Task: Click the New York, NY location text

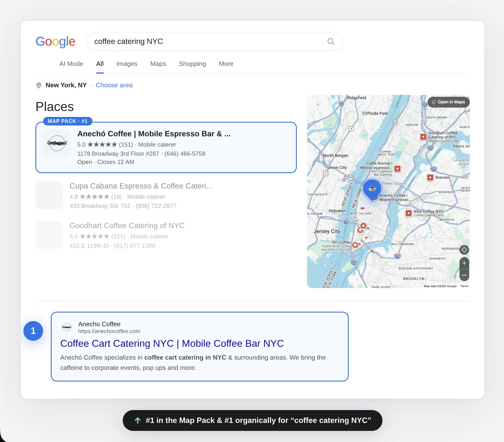Action: pos(66,85)
